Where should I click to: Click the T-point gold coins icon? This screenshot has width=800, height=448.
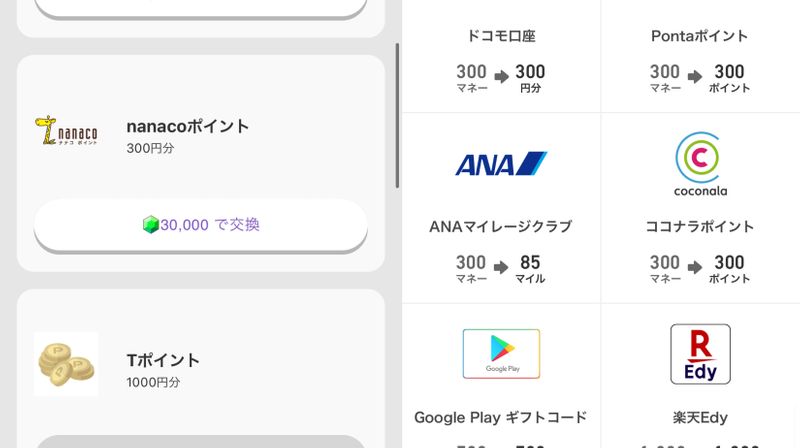tap(66, 364)
